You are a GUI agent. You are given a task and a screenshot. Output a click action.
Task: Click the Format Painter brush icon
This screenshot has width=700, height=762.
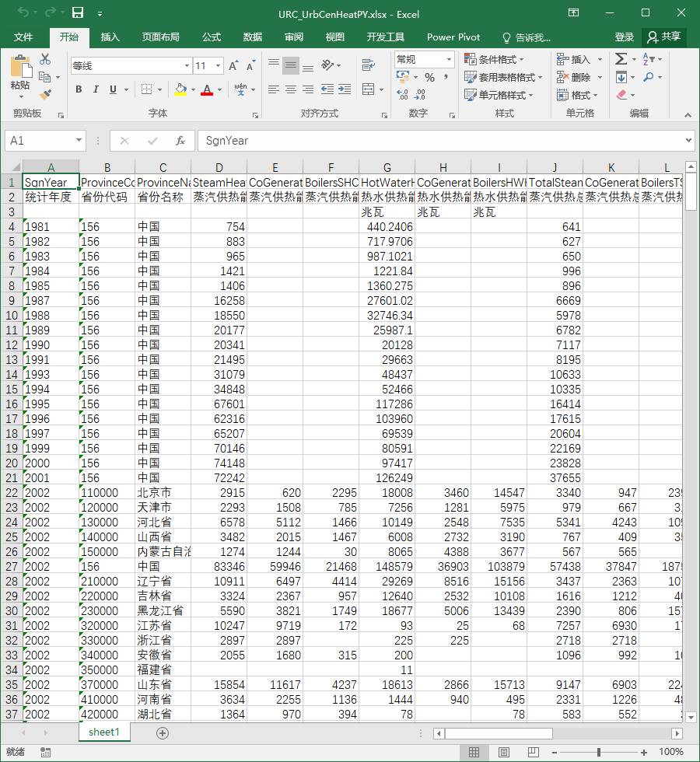45,94
